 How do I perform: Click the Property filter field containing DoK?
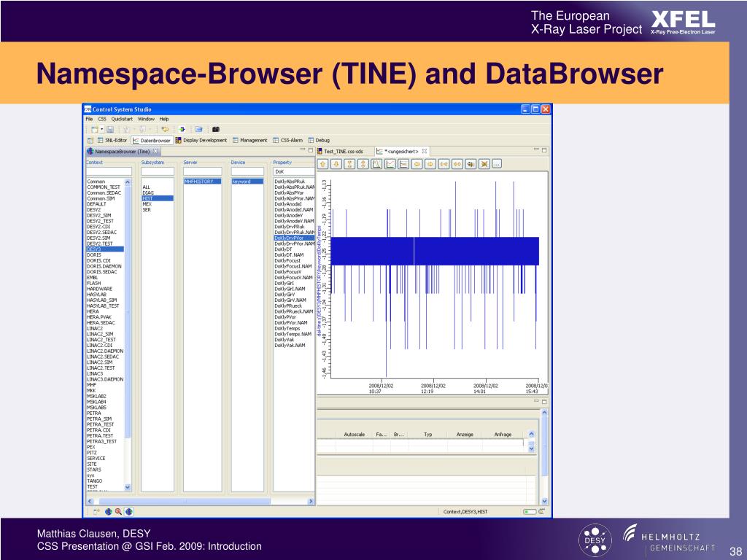[x=293, y=172]
